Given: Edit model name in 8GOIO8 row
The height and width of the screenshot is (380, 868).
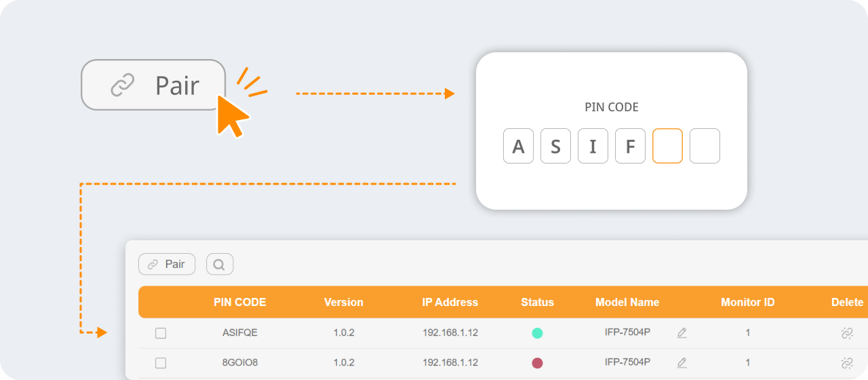Looking at the screenshot, I should [682, 363].
